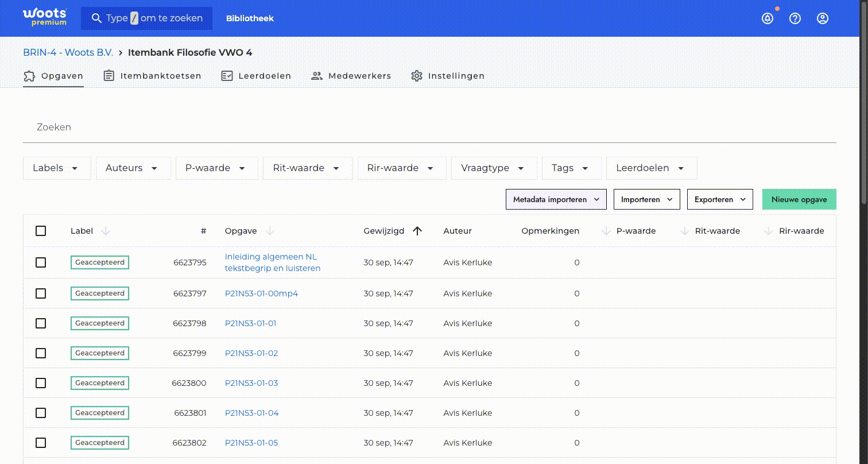The height and width of the screenshot is (464, 868).
Task: Open the P21N53-01-02 item link
Action: [251, 353]
